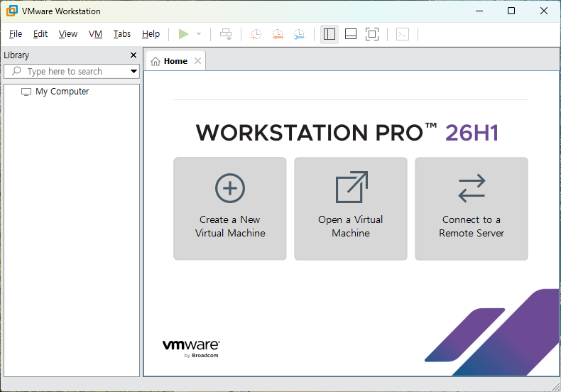
Task: Close the VMware Workstation window
Action: (544, 11)
